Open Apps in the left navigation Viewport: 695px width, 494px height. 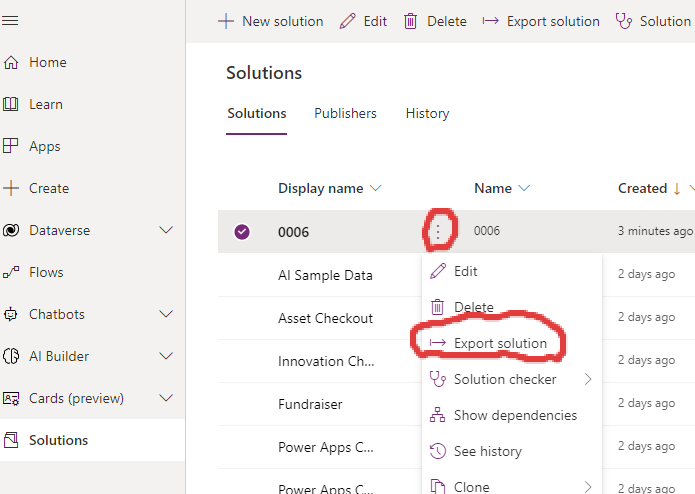click(x=44, y=146)
